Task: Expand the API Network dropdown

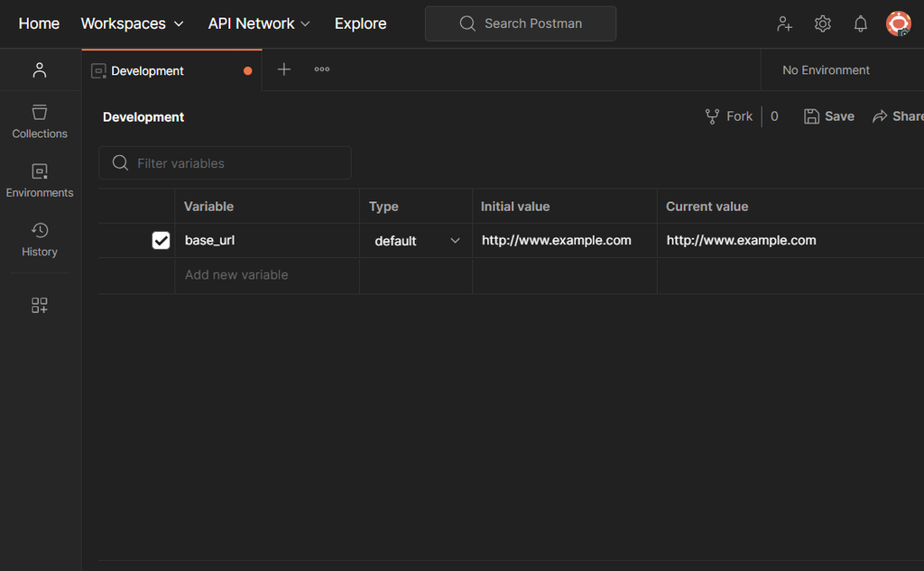Action: [x=259, y=23]
